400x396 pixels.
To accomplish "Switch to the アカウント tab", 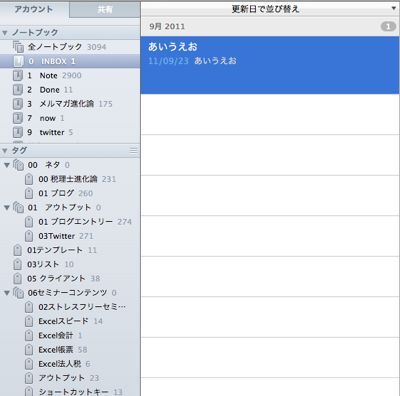I will point(34,9).
